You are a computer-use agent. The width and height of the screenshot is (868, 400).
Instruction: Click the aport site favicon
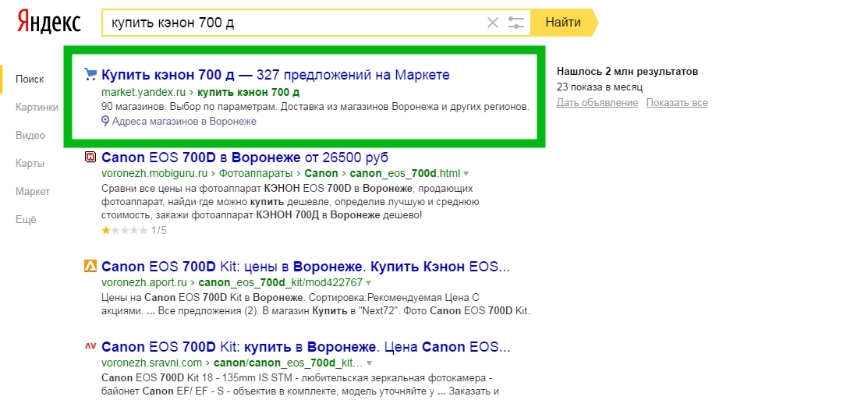(x=90, y=267)
